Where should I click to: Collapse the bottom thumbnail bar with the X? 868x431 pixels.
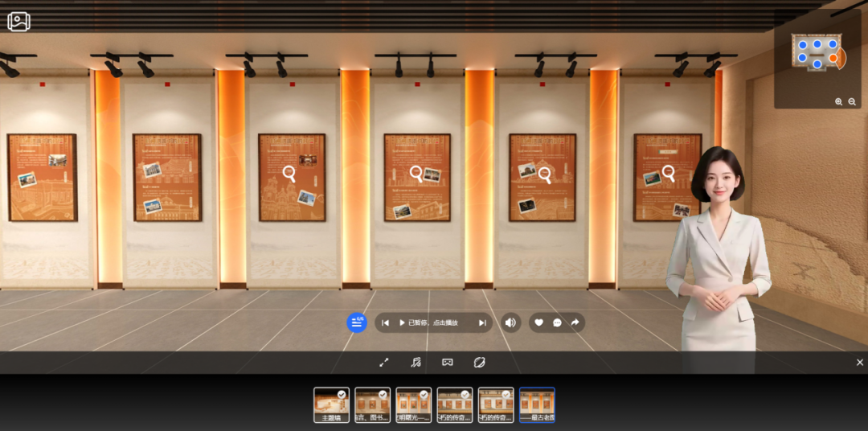coord(860,363)
